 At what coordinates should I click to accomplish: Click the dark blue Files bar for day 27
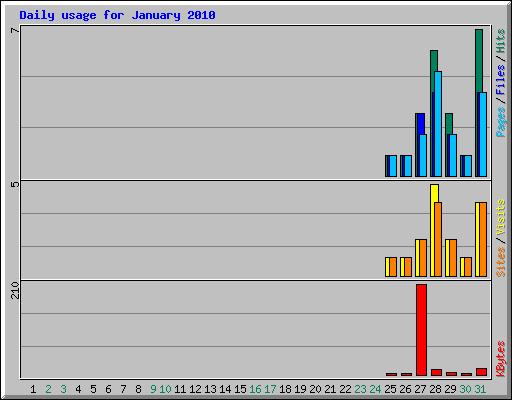click(x=421, y=124)
